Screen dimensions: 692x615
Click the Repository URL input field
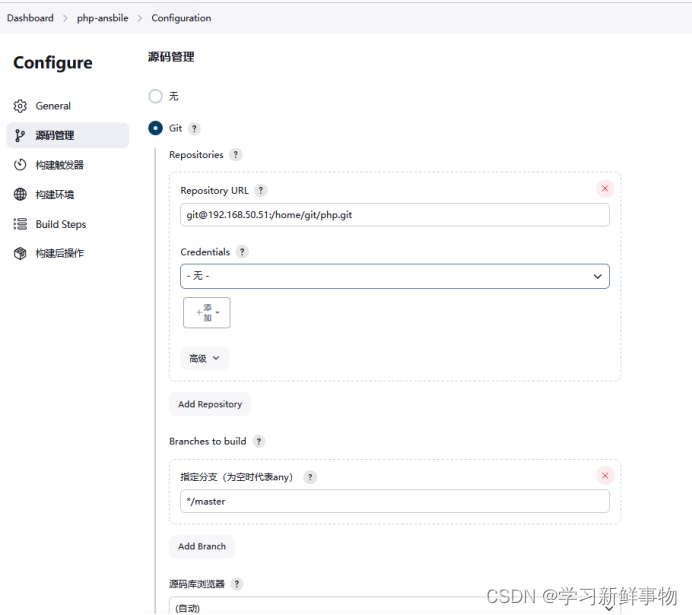tap(395, 215)
